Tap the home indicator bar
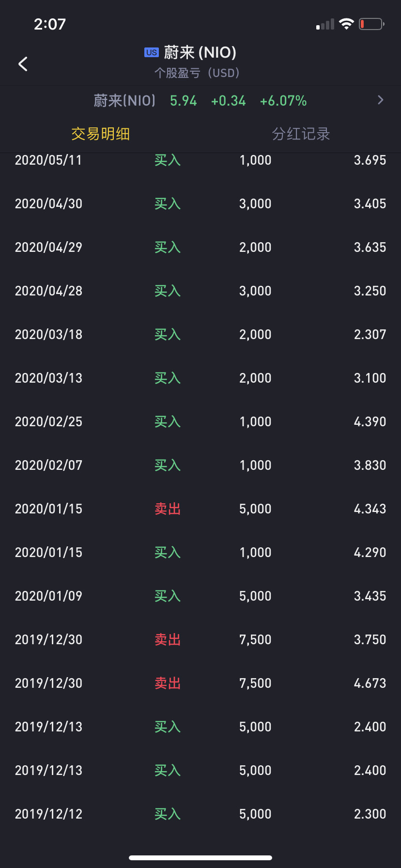401x868 pixels. pyautogui.click(x=200, y=857)
